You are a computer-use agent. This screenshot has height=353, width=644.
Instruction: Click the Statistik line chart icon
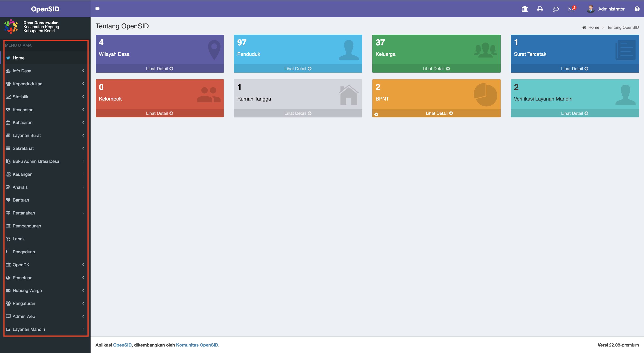8,97
